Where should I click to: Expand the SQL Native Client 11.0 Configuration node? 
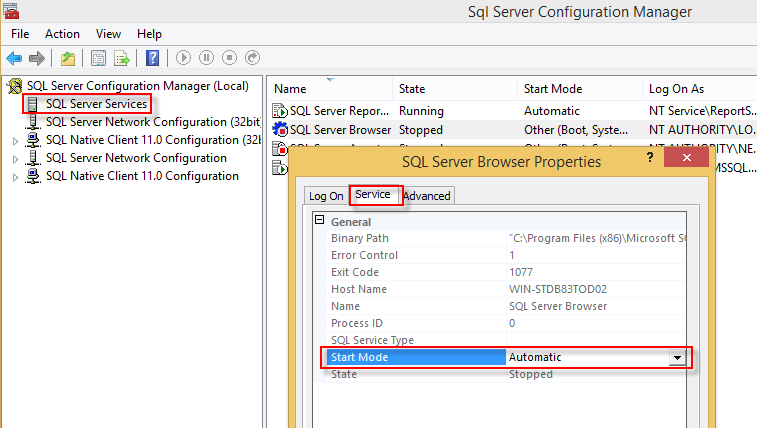(x=15, y=177)
